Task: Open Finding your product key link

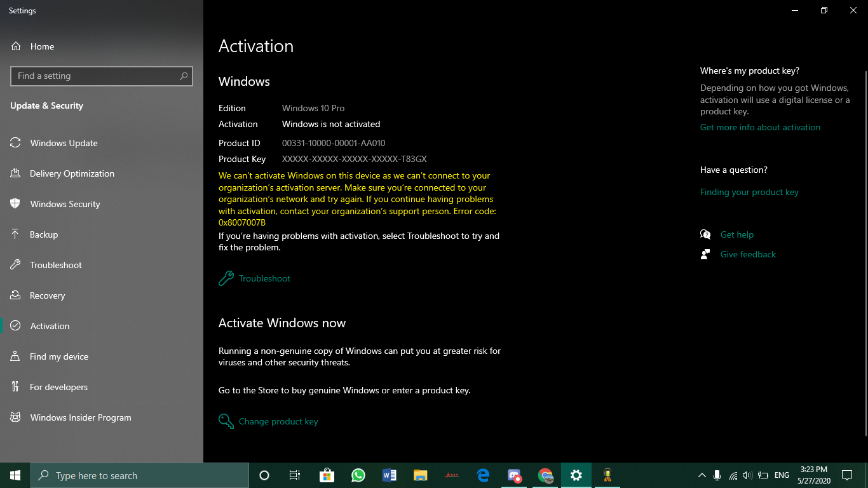Action: (x=749, y=192)
